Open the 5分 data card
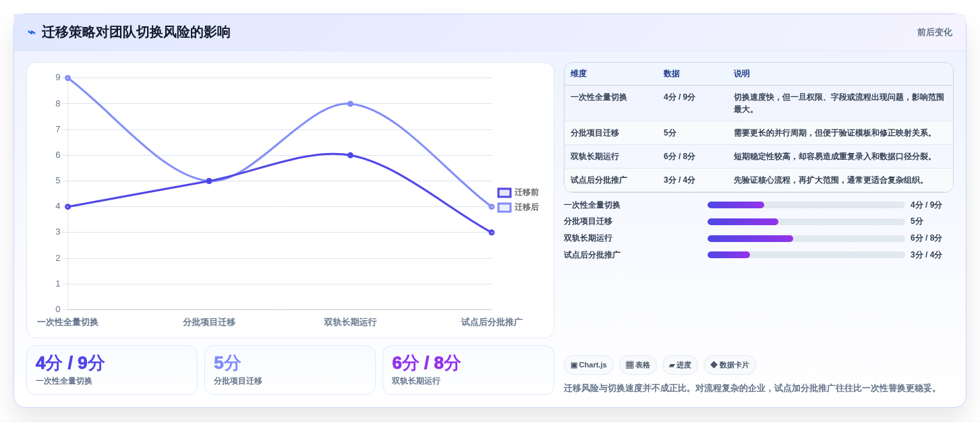This screenshot has width=980, height=422. point(290,370)
